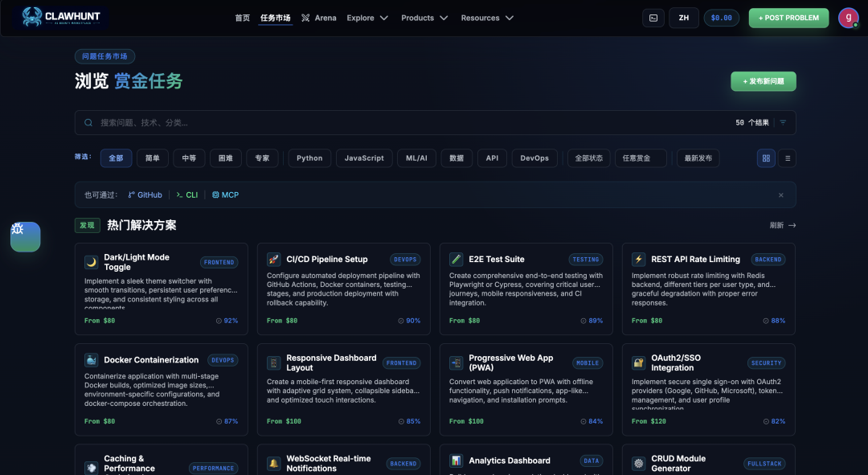This screenshot has height=475, width=868.
Task: Click the + POST PROBLEM button
Action: (788, 18)
